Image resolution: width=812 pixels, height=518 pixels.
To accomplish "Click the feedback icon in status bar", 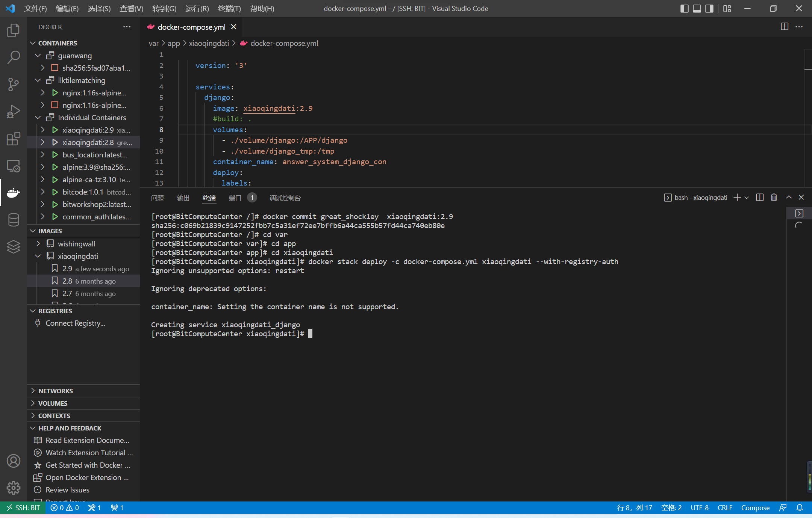I will point(783,507).
